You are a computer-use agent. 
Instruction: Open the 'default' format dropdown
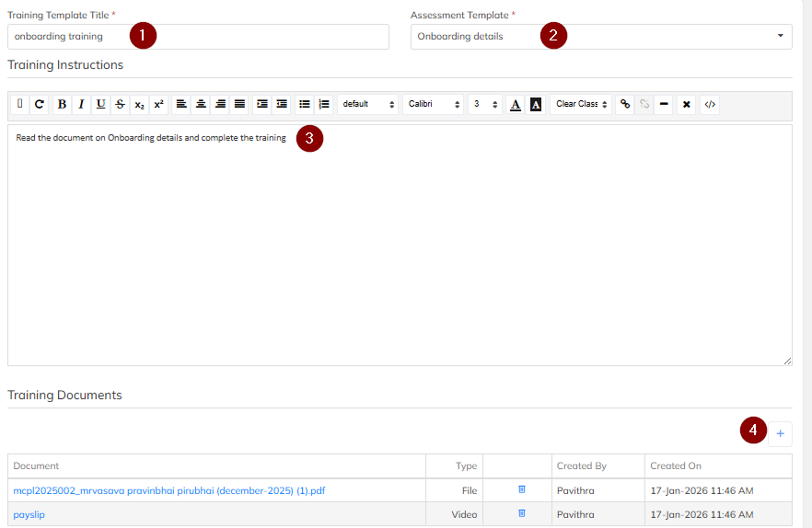pyautogui.click(x=367, y=104)
